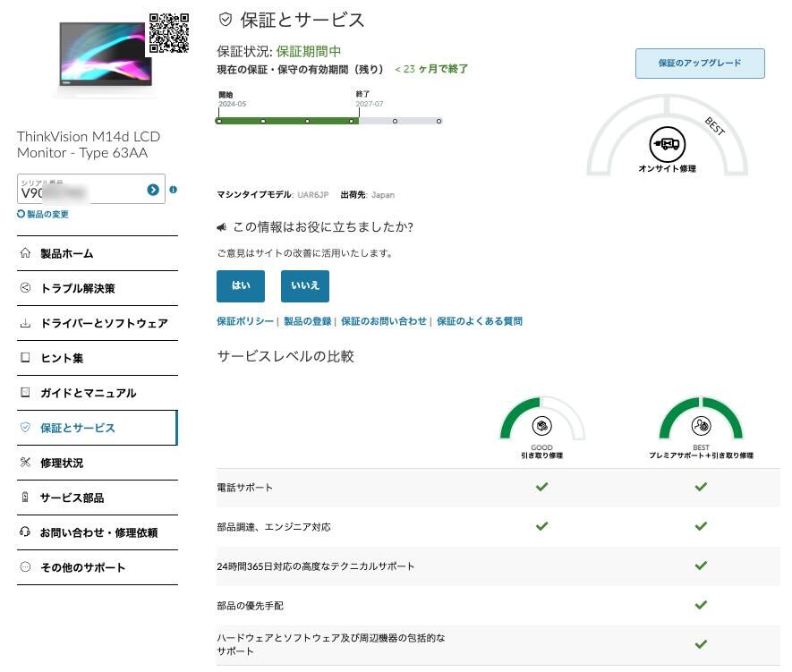Click the serial number input field
Image resolution: width=792 pixels, height=672 pixels.
pyautogui.click(x=91, y=189)
